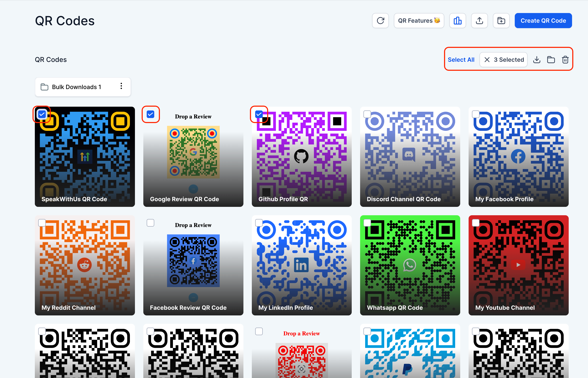Click the QR Features button
The image size is (588, 378).
coord(419,21)
